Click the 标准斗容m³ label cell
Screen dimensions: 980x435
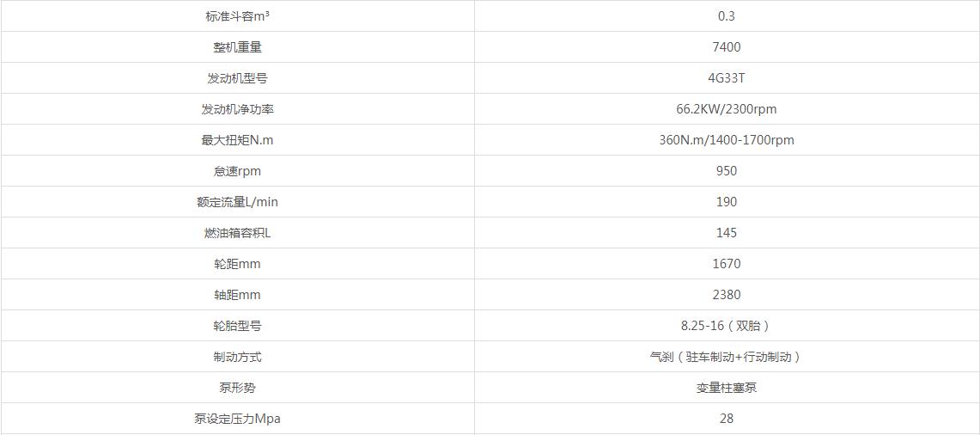click(x=238, y=16)
